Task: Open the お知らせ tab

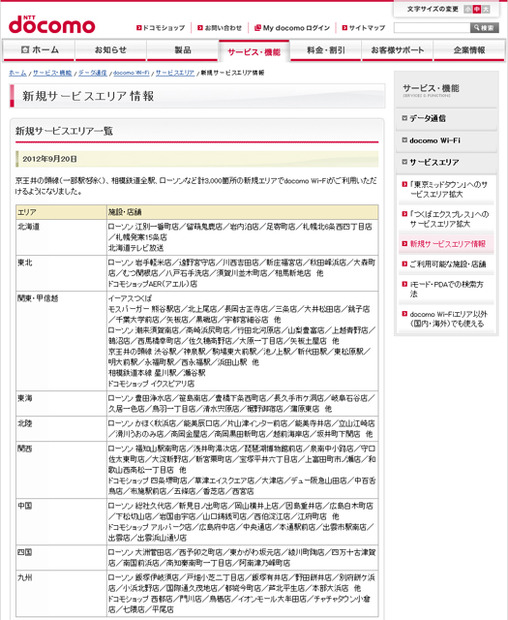Action: 111,51
